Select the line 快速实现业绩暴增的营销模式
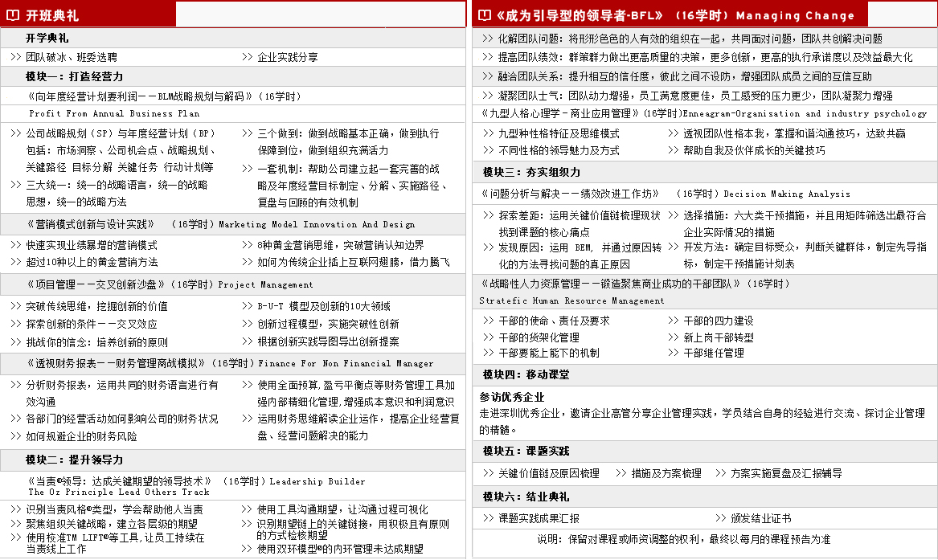Viewport: 938px width, 560px height. (x=92, y=245)
